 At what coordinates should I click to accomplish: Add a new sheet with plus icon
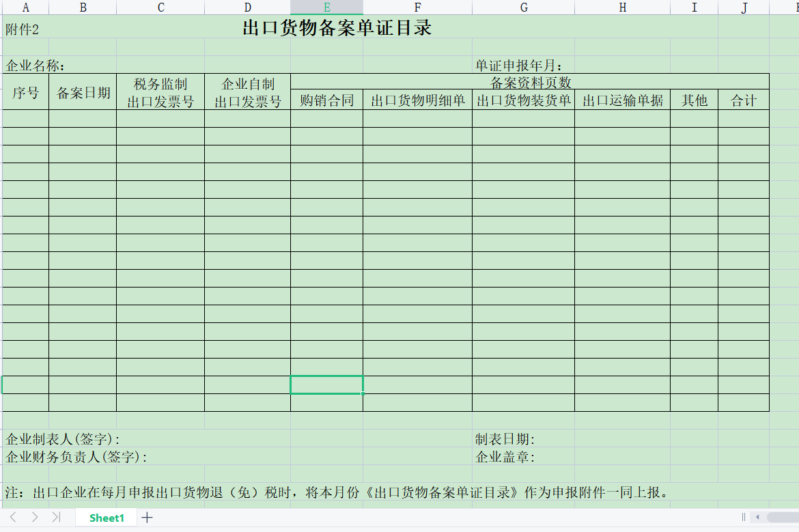(148, 518)
